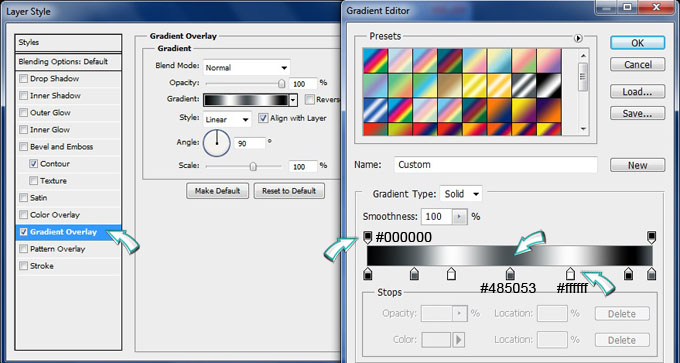This screenshot has width=680, height=363.
Task: Open the Gradient Type dropdown set to Solid
Action: pyautogui.click(x=461, y=194)
